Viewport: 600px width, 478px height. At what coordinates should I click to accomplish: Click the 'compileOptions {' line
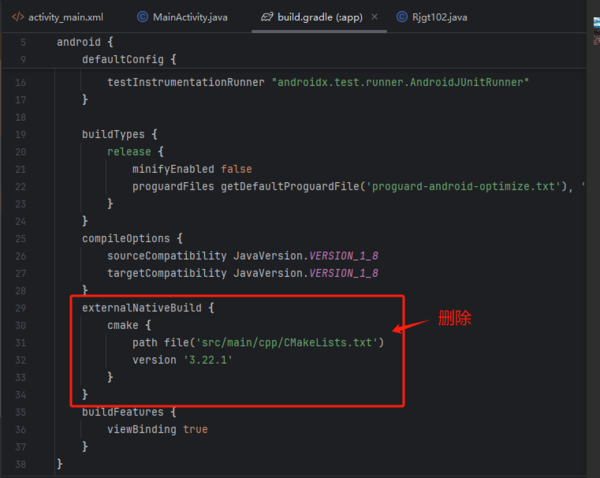pyautogui.click(x=132, y=238)
